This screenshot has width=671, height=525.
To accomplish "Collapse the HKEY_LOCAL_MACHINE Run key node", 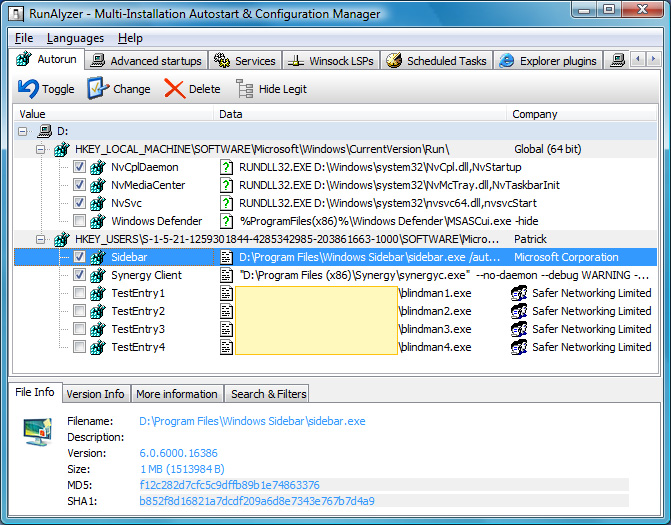I will coord(41,149).
